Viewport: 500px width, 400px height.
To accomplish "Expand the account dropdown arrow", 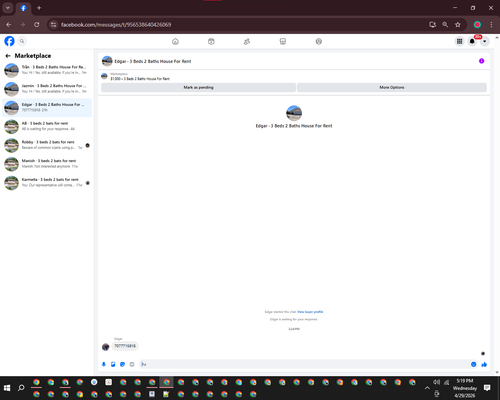I will click(485, 41).
